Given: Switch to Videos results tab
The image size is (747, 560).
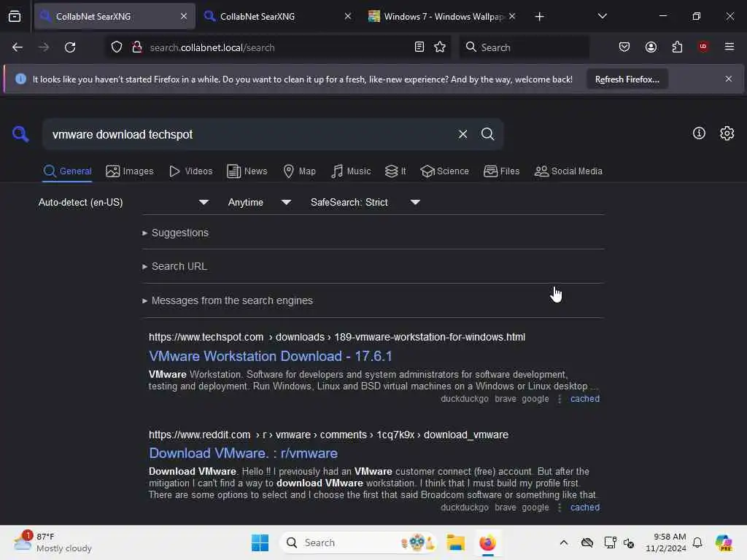Looking at the screenshot, I should (190, 171).
